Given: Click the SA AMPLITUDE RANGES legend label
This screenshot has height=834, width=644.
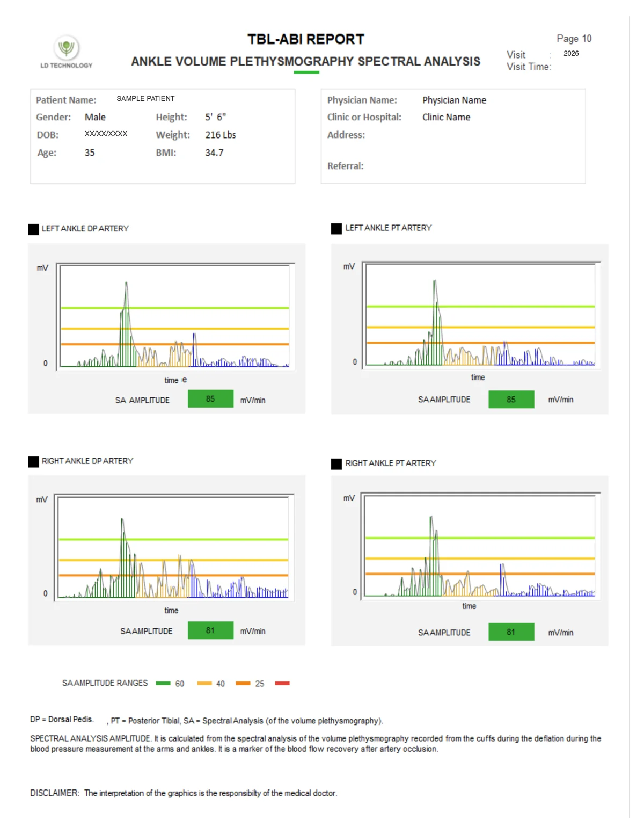Looking at the screenshot, I should coord(105,683).
